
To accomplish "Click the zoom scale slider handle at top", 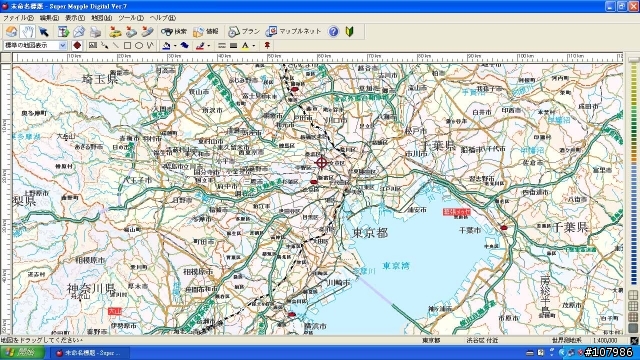I will tap(633, 60).
